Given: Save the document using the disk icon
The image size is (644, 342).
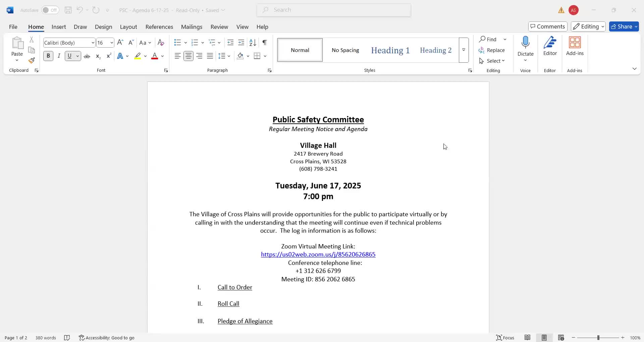Looking at the screenshot, I should click(68, 10).
